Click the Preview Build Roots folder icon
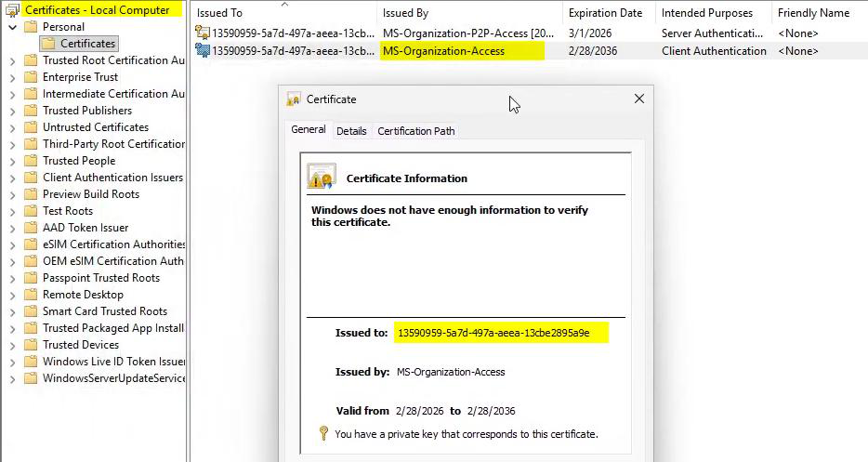Screen dimensions: 868x462 click(x=31, y=194)
